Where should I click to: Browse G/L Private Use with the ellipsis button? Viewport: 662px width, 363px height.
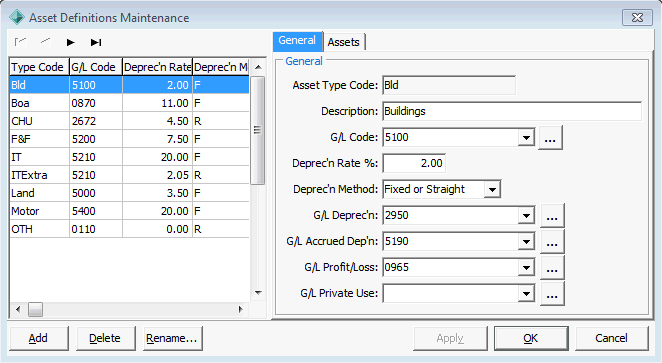click(552, 294)
